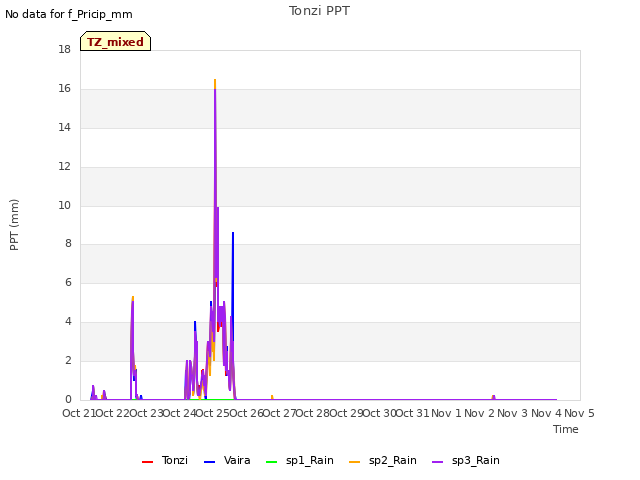Click the TZ_mixed label box

click(x=116, y=41)
